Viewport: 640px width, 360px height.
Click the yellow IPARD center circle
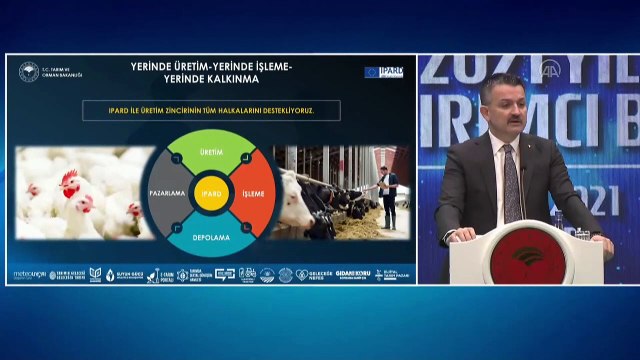coord(211,194)
